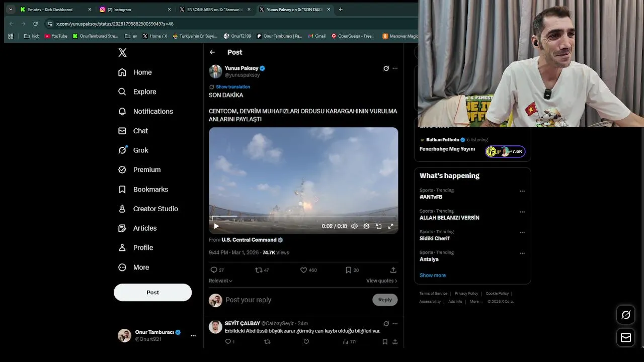Screen dimensions: 644x362
Task: Click Grok icon on Yunus Paksoy post
Action: pos(386,68)
